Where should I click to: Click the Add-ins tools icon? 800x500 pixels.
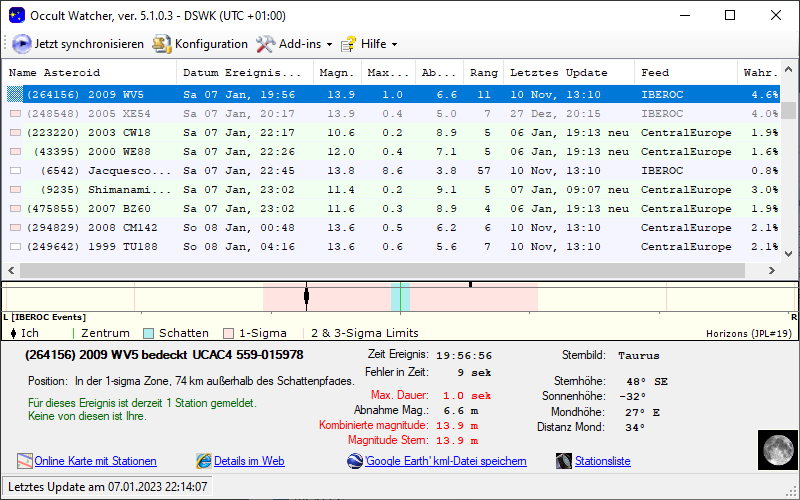(265, 44)
